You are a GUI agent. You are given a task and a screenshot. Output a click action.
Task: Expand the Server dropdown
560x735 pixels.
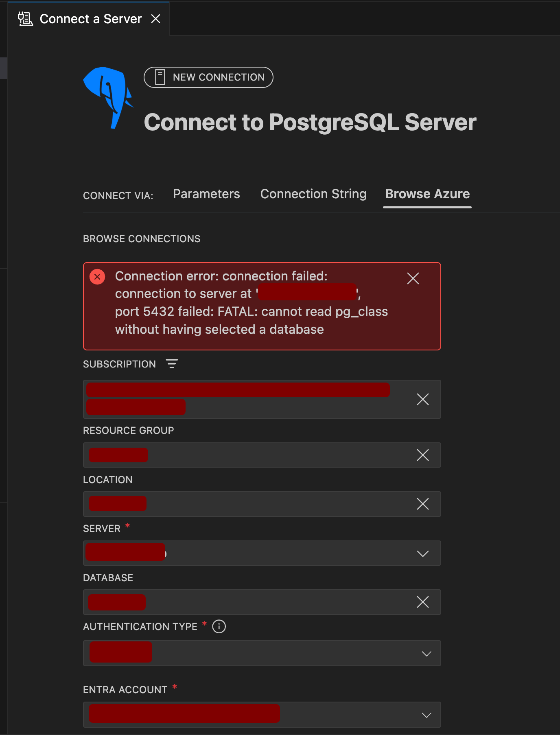pyautogui.click(x=423, y=553)
